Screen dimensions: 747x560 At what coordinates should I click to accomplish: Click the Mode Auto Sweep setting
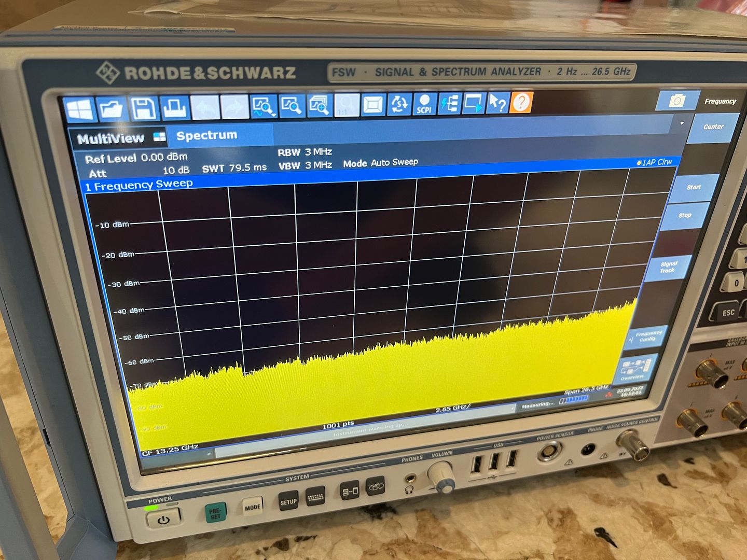tap(380, 163)
